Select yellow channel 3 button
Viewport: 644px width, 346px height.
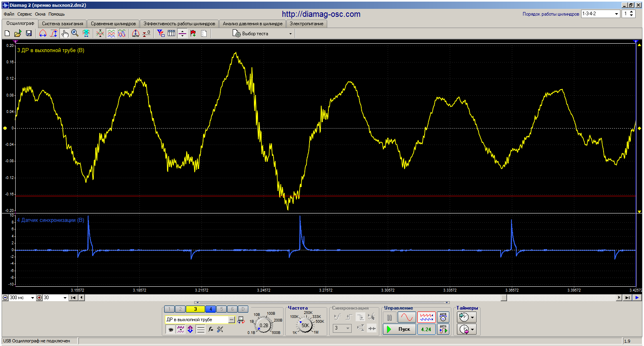pyautogui.click(x=195, y=309)
